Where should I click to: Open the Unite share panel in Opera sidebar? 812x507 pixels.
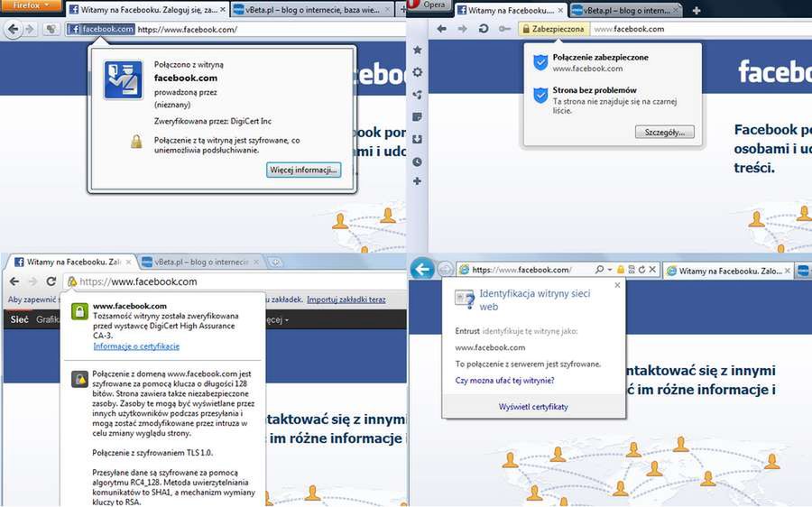[x=418, y=94]
